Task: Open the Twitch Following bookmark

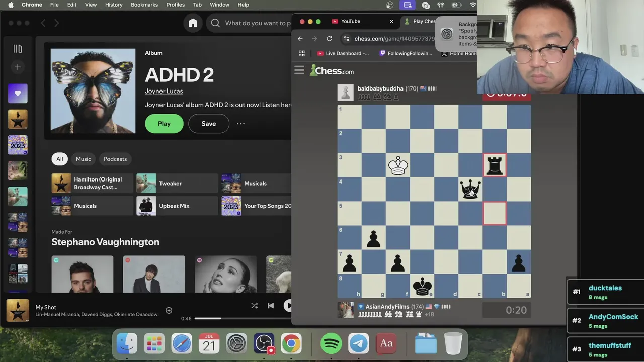Action: pos(406,53)
